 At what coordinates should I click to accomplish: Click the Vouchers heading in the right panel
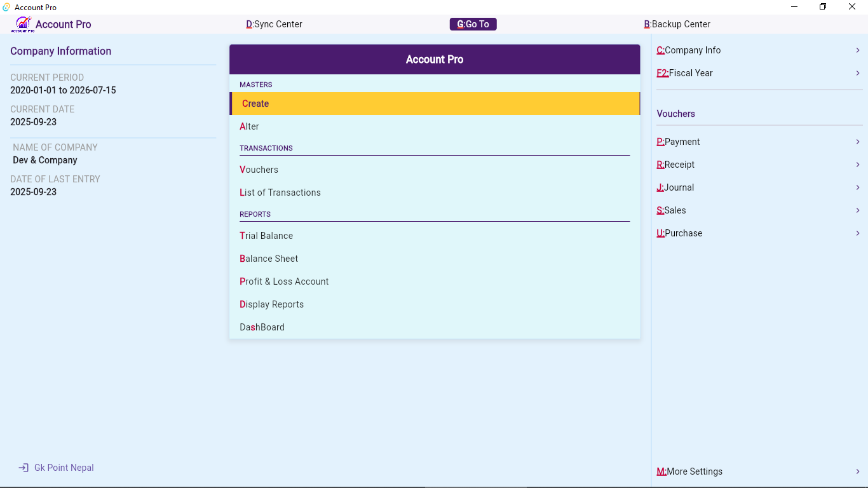pyautogui.click(x=676, y=114)
